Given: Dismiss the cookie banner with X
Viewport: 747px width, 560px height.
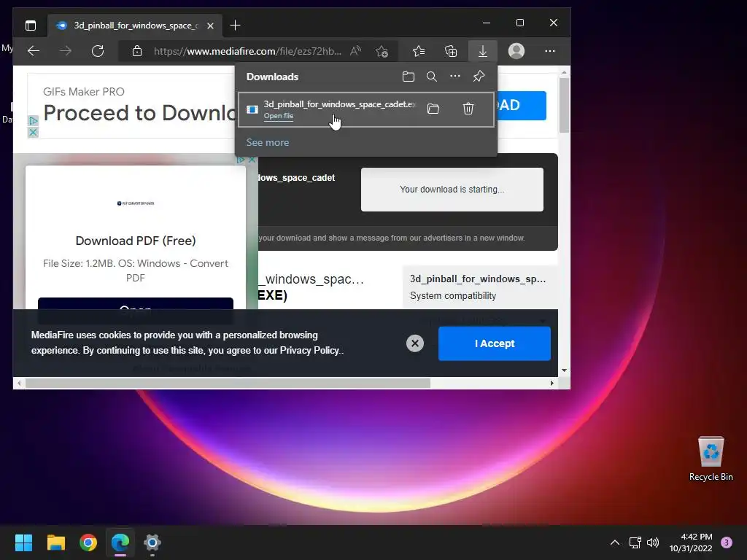Looking at the screenshot, I should point(415,343).
